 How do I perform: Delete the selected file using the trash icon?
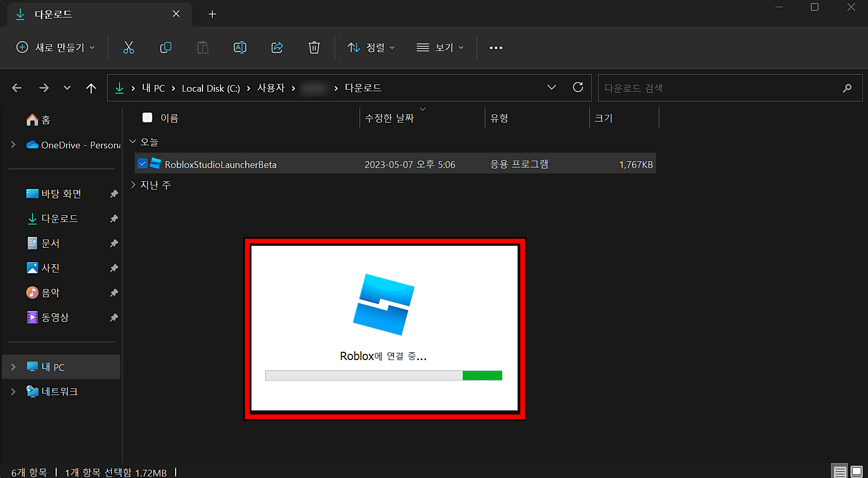pyautogui.click(x=314, y=47)
